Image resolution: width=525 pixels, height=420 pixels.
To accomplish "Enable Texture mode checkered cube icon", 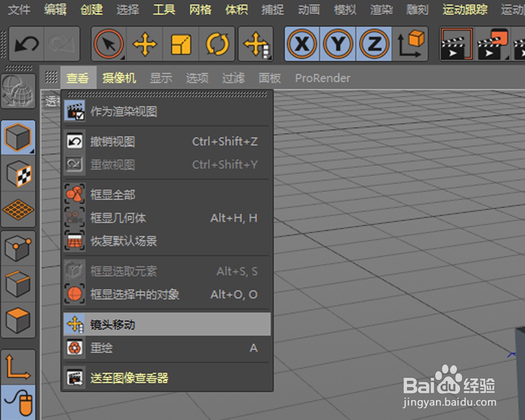I will point(18,174).
